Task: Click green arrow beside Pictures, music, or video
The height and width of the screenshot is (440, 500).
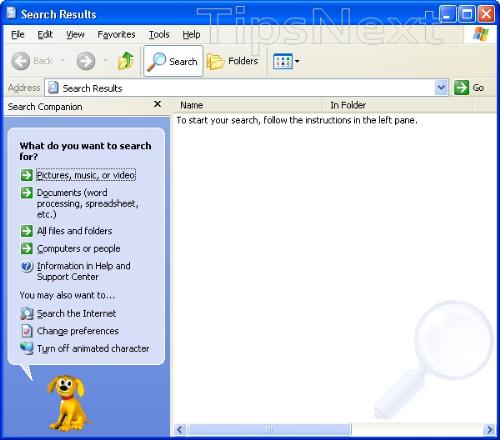Action: (x=27, y=175)
